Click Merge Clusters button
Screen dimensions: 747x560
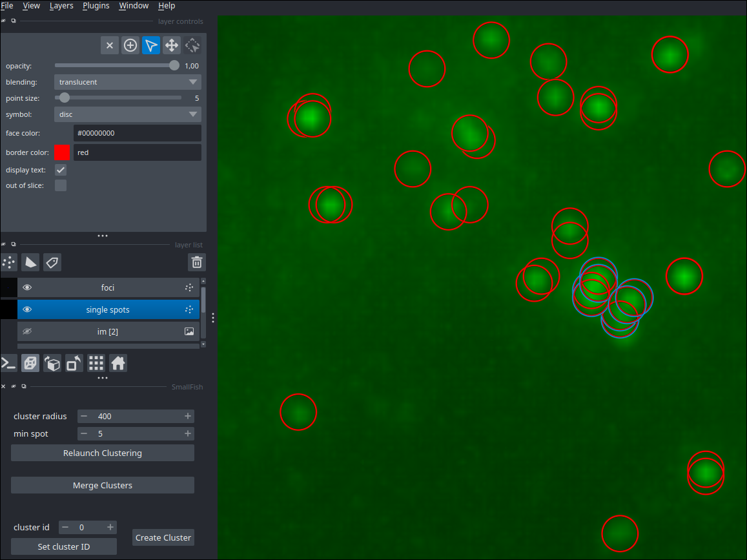point(103,485)
